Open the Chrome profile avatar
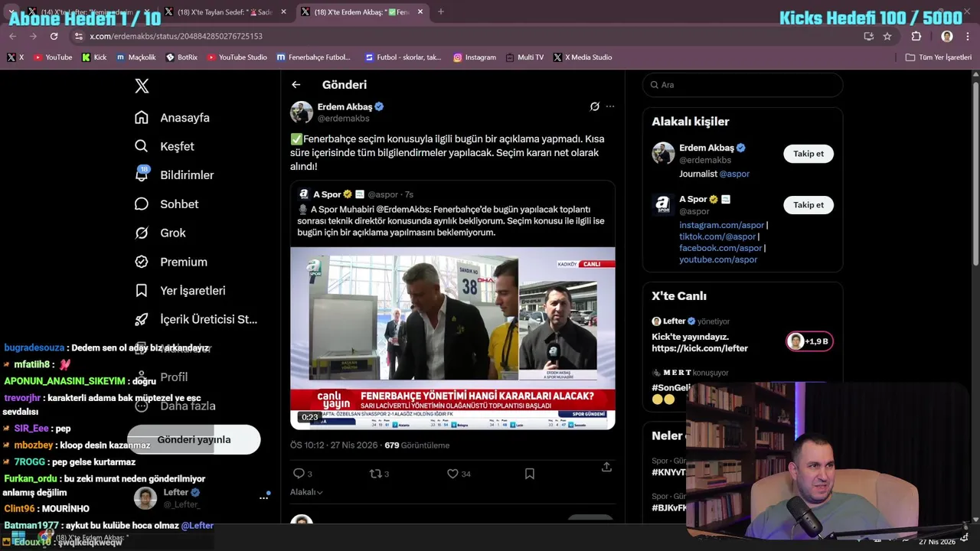 coord(947,36)
